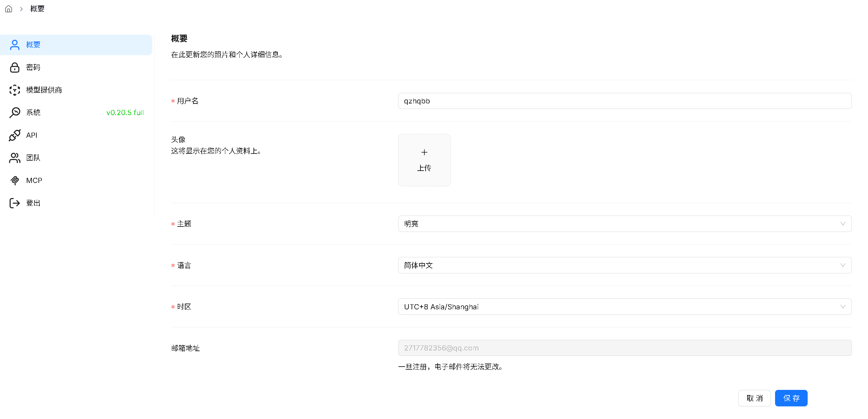The image size is (868, 419).
Task: Open the 密码 settings page
Action: click(76, 67)
